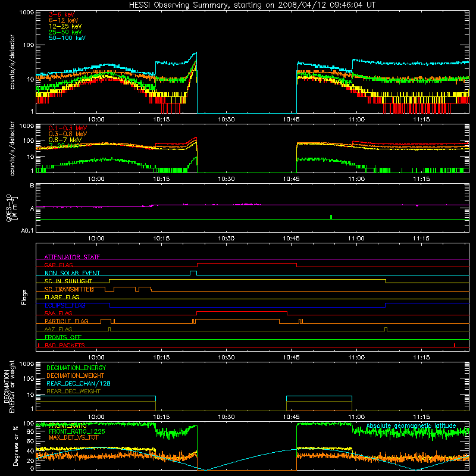Click the '11:00' tick under the Flags panel
The image size is (476, 476).
pyautogui.click(x=356, y=358)
